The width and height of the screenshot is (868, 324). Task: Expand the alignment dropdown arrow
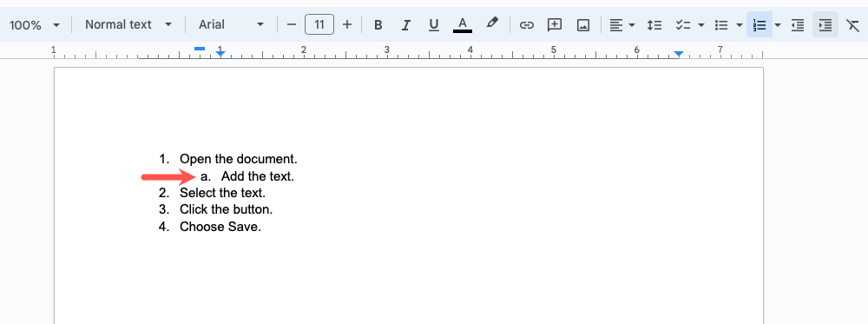tap(632, 25)
